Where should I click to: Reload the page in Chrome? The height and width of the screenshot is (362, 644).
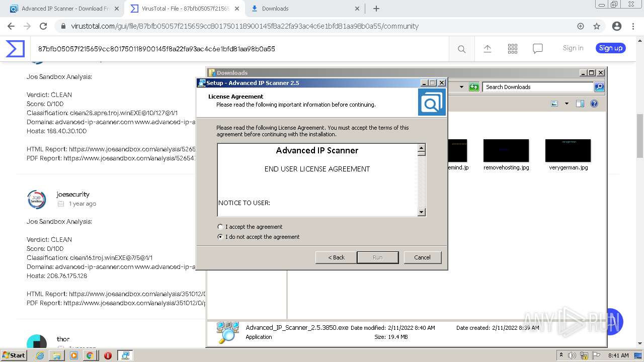[43, 26]
